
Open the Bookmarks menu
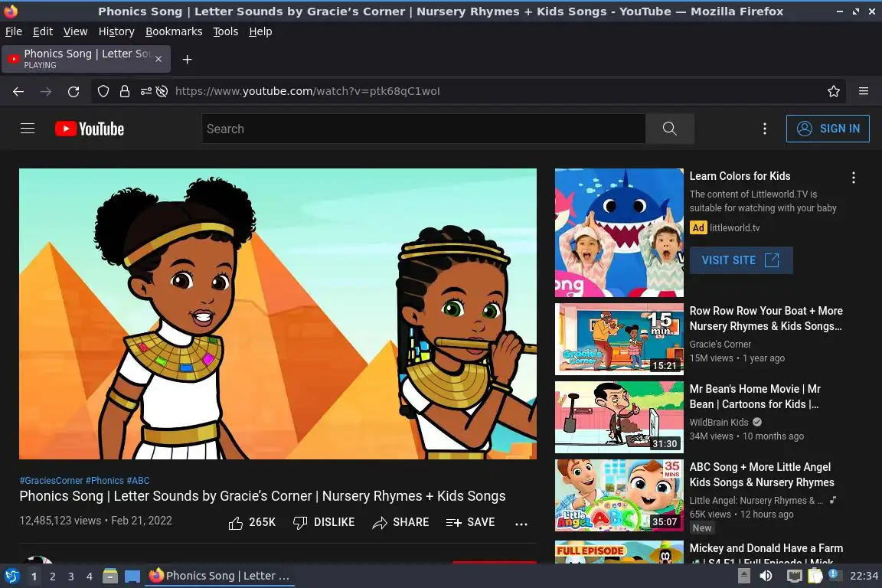tap(174, 31)
